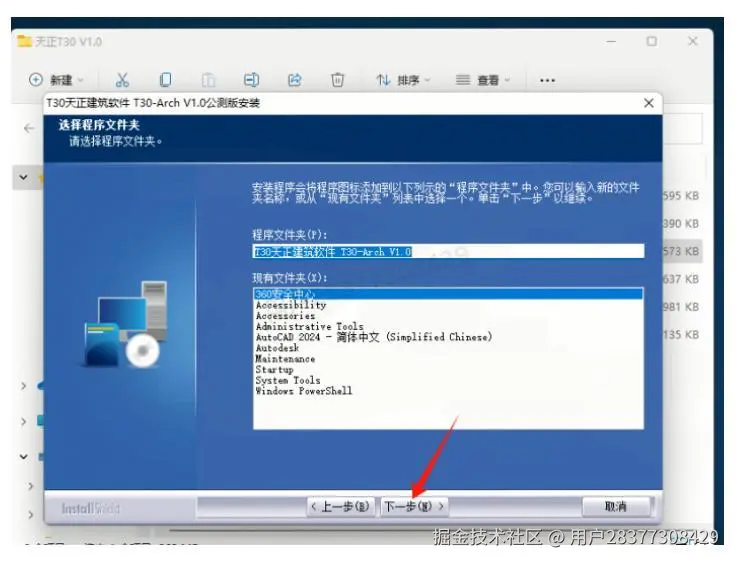Open the See more ellipsis menu in Explorer
This screenshot has height=563, width=735.
[547, 81]
